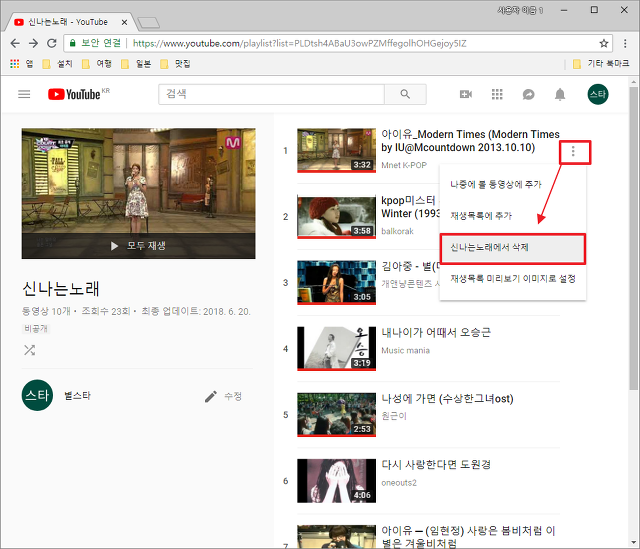The width and height of the screenshot is (640, 549).
Task: Open the Modern Times video thumbnail
Action: pos(336,151)
